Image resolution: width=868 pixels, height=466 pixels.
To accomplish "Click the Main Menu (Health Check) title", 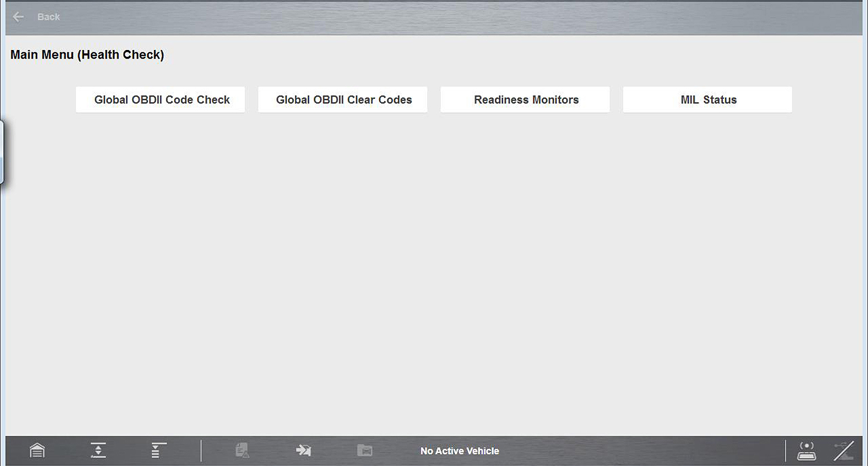I will (87, 54).
